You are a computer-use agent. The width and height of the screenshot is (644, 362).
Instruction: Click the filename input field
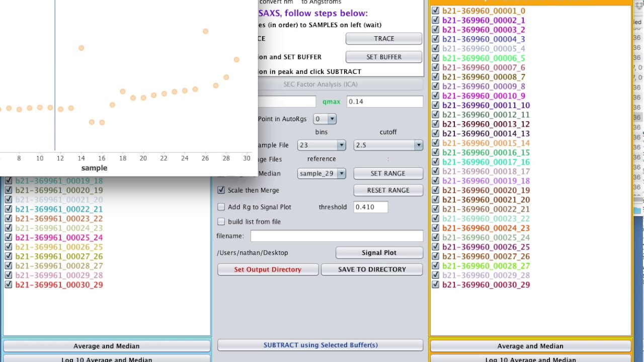pos(337,236)
